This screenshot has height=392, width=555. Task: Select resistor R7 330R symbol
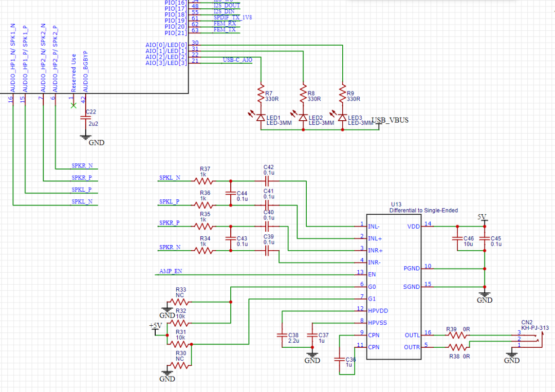point(261,94)
